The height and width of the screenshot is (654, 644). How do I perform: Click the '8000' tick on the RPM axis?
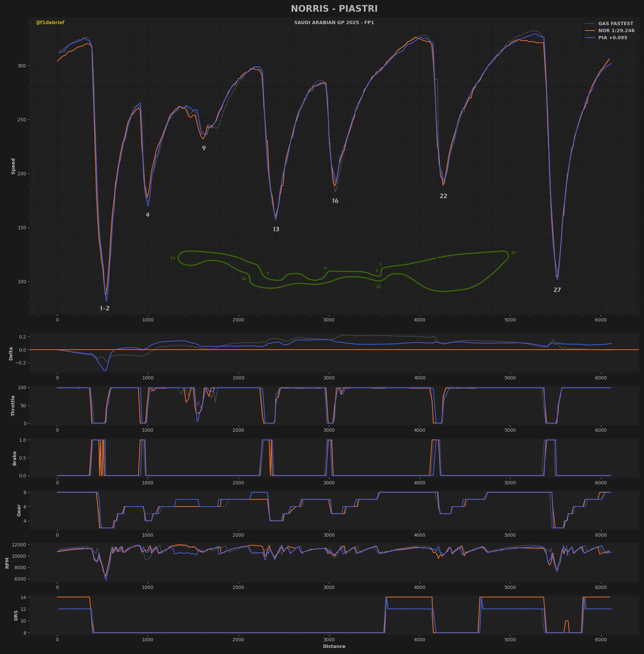20,568
